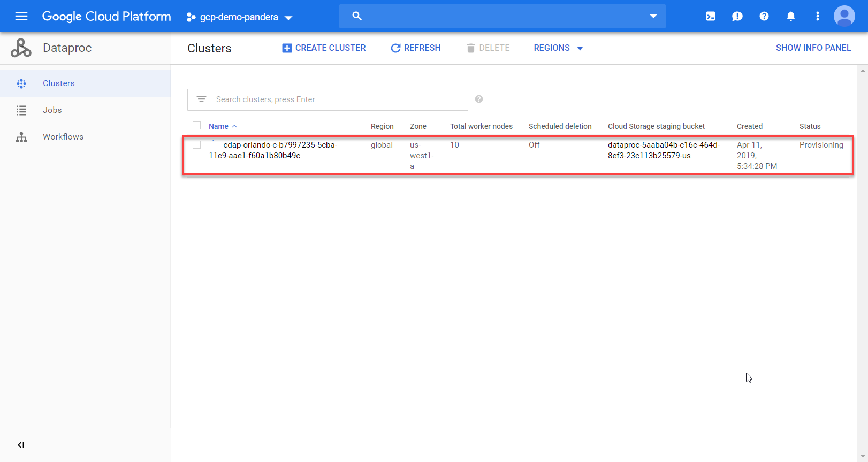The width and height of the screenshot is (868, 462).
Task: Select all clusters header checkbox
Action: [x=196, y=126]
